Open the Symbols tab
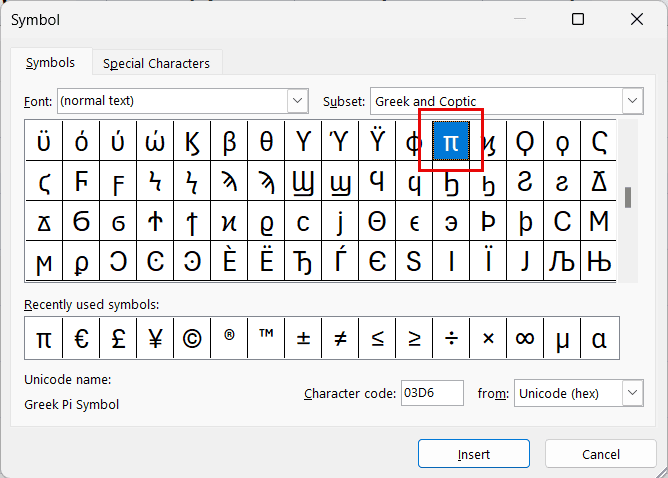Viewport: 668px width, 478px height. (x=50, y=62)
